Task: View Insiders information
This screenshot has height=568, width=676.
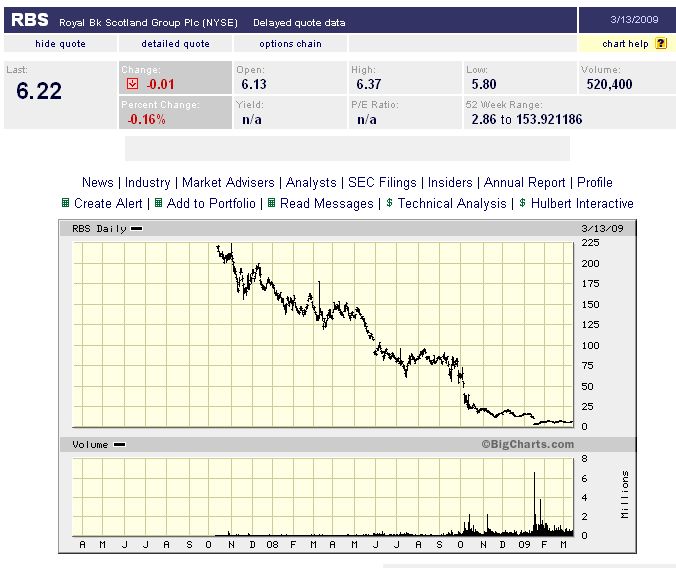Action: [x=450, y=182]
